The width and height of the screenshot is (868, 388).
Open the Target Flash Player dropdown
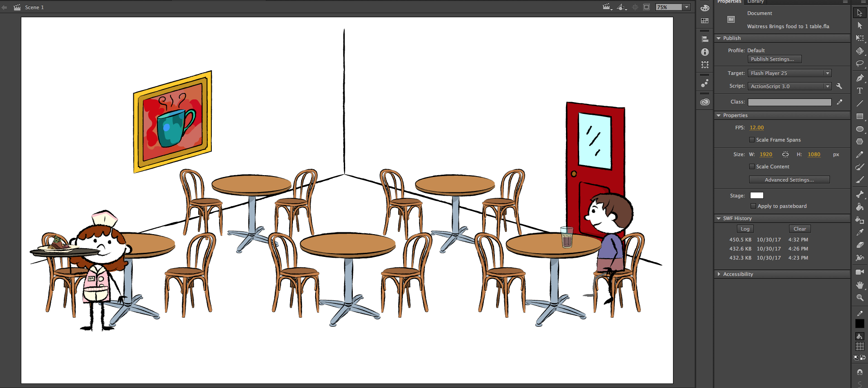[x=789, y=73]
